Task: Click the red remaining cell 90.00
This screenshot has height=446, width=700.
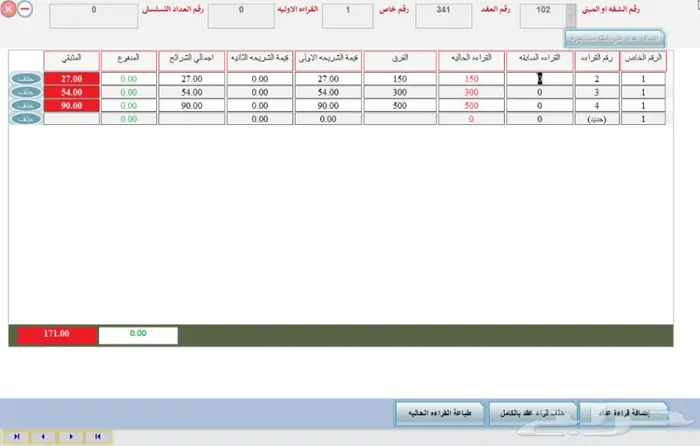Action: (71, 105)
